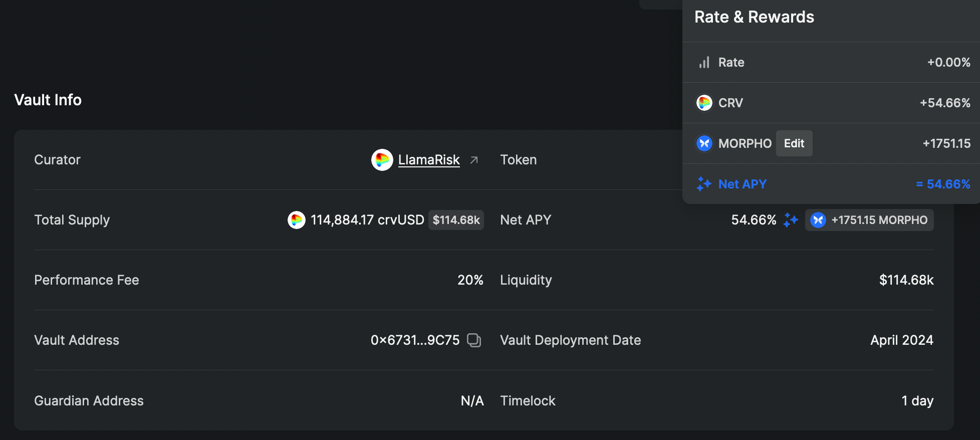Viewport: 980px width, 440px height.
Task: Click the 'CRV' label in the popup
Action: (730, 103)
